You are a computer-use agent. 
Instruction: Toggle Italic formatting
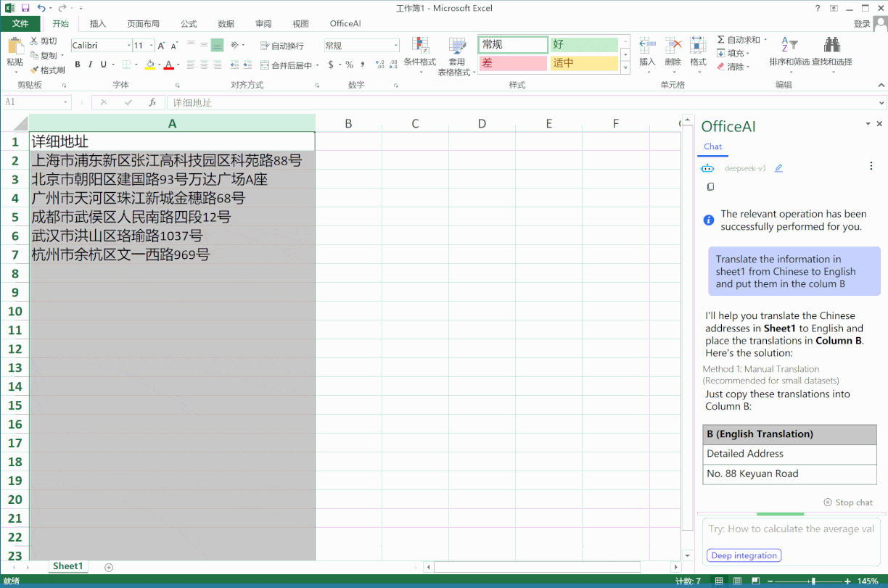pyautogui.click(x=90, y=65)
